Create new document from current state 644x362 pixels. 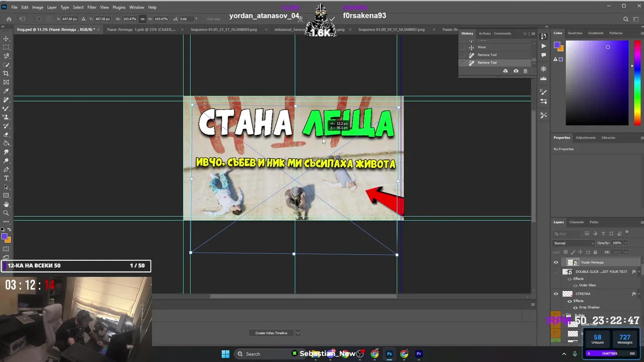coord(505,71)
